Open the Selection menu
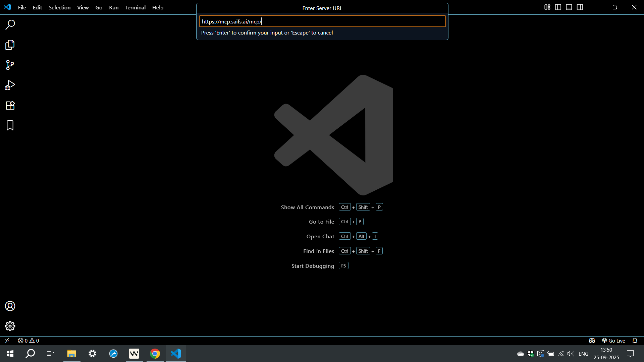The height and width of the screenshot is (362, 644). coord(59,7)
